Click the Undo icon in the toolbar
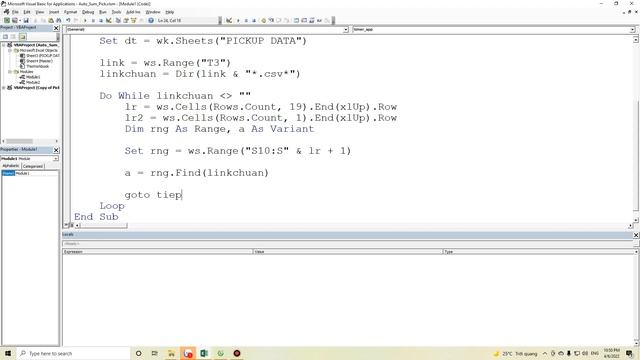Viewport: 640px width, 360px height. click(68, 20)
